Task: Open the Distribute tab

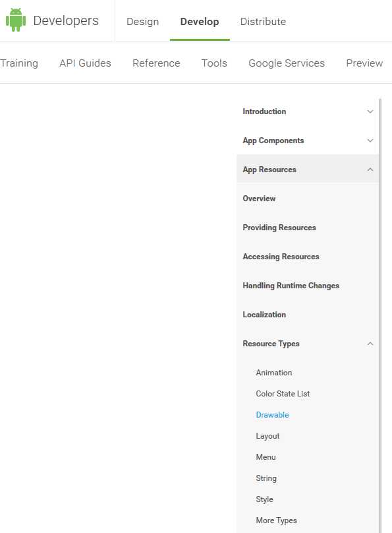Action: 263,21
